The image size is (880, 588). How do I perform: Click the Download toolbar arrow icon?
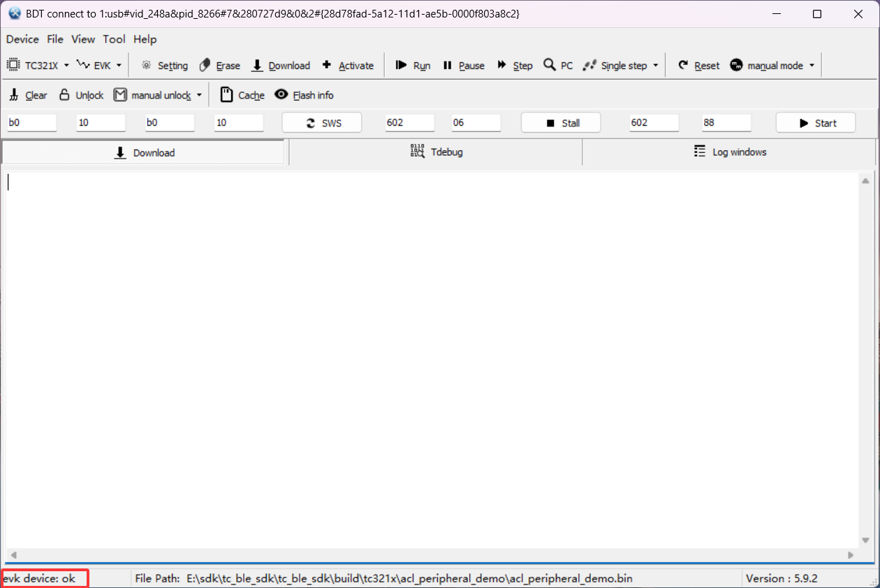pos(257,65)
